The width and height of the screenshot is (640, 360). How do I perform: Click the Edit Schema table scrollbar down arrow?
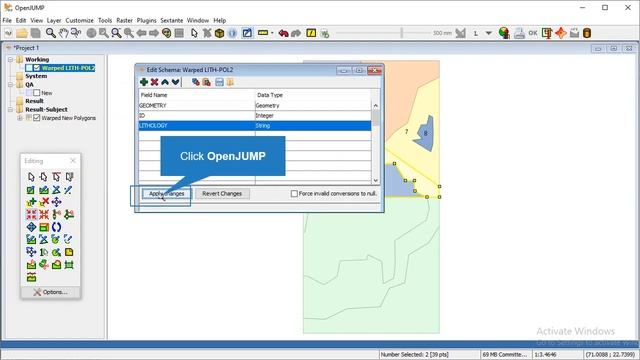(376, 180)
